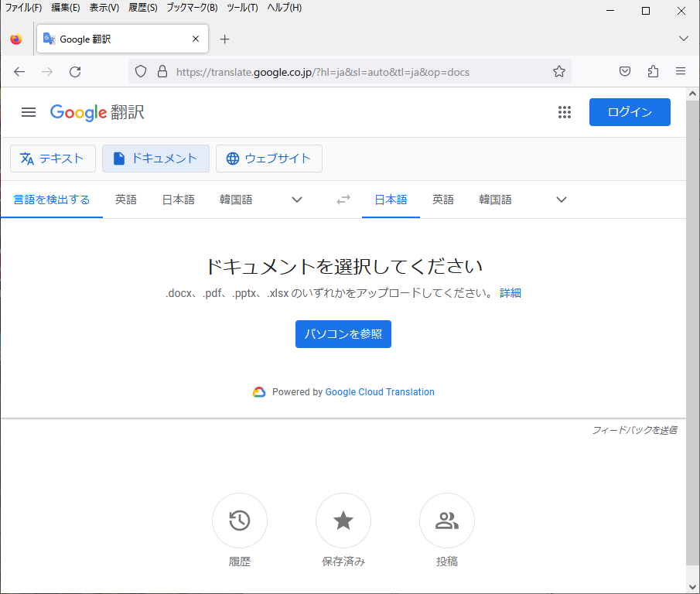Open the Google apps grid
700x594 pixels.
pyautogui.click(x=565, y=112)
